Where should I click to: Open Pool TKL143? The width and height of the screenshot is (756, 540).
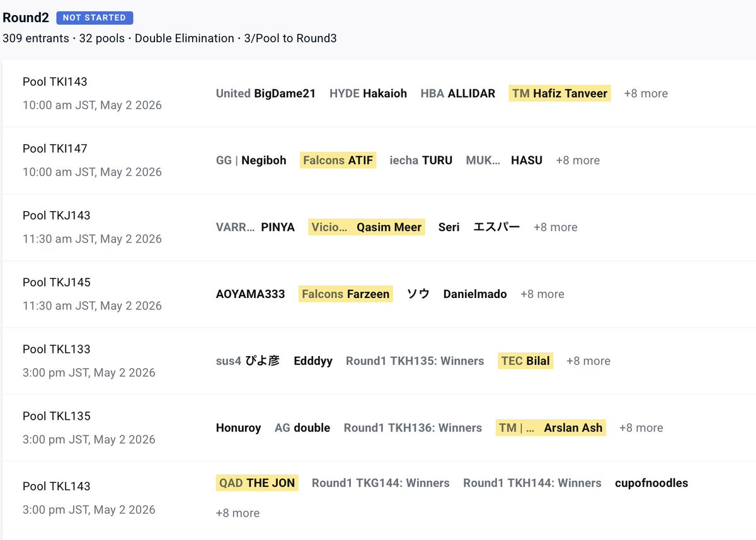(x=57, y=486)
